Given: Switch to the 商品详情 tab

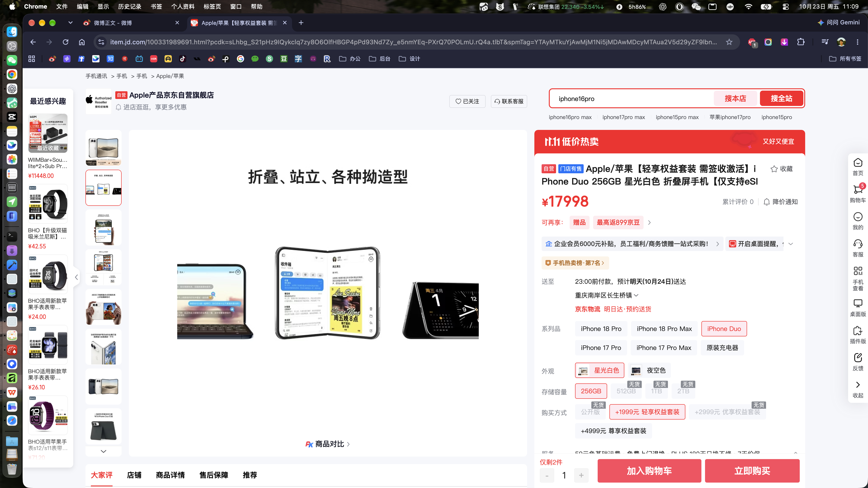Looking at the screenshot, I should (x=170, y=475).
